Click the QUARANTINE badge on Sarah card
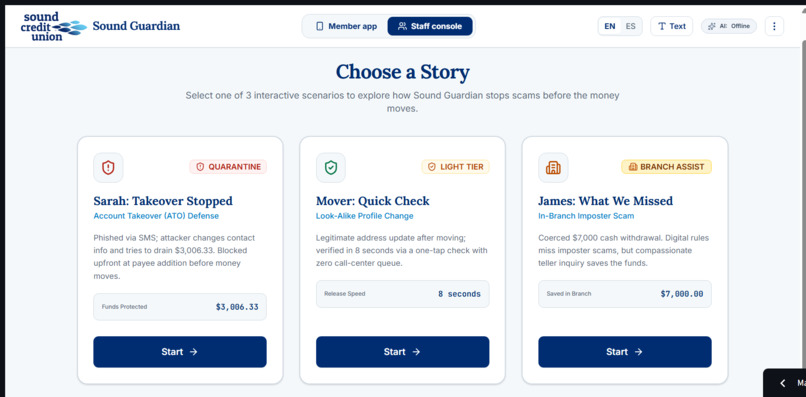 pyautogui.click(x=228, y=167)
